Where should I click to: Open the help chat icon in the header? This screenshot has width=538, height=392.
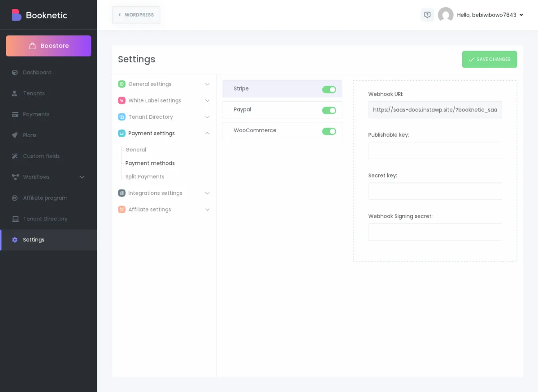(427, 15)
